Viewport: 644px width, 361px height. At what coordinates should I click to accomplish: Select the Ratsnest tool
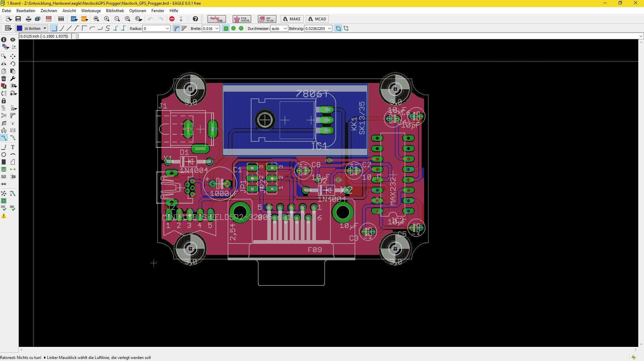click(4, 193)
